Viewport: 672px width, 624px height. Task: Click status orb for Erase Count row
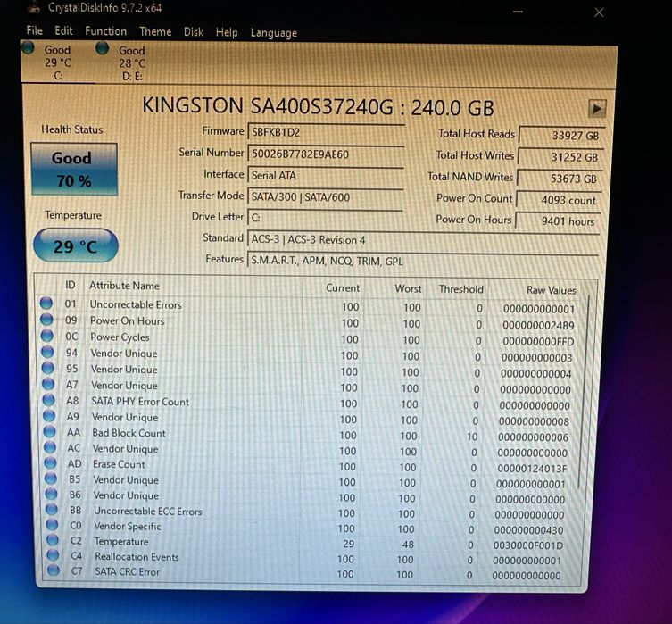pos(50,462)
